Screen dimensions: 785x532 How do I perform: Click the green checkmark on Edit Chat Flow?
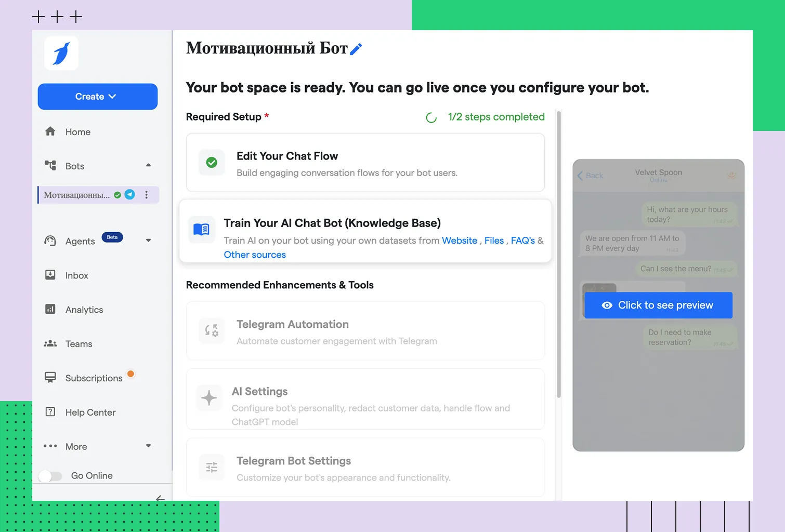click(x=212, y=163)
